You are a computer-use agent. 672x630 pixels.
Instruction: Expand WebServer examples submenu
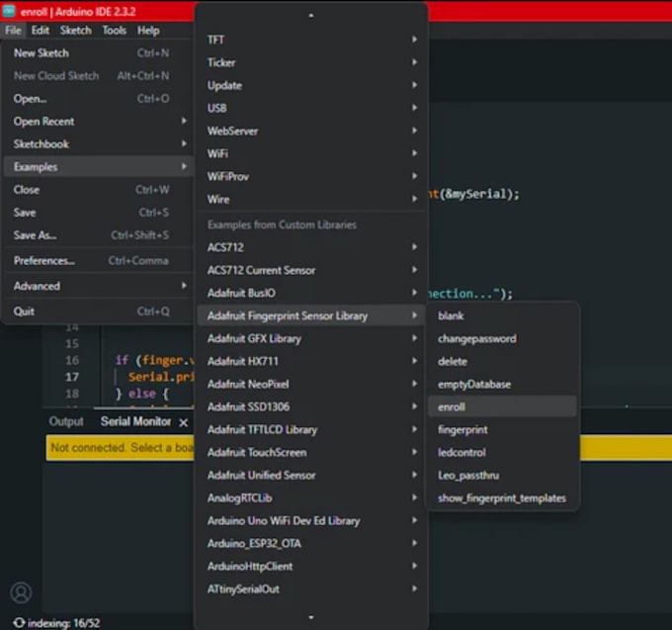point(311,131)
